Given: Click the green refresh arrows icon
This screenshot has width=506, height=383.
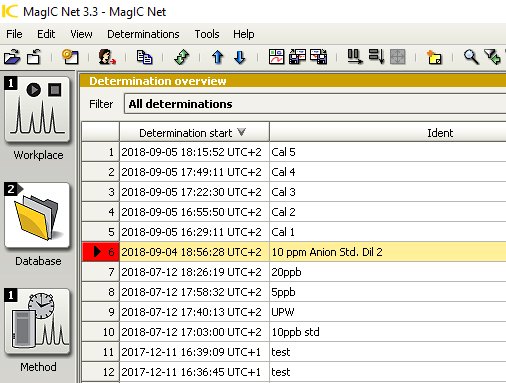Looking at the screenshot, I should tap(182, 57).
